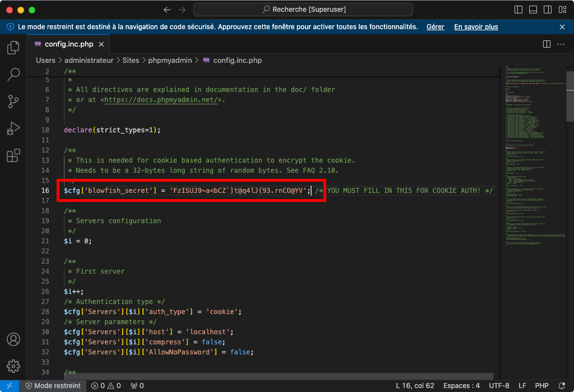574x392 pixels.
Task: Click the Gérer link in the banner
Action: (435, 27)
